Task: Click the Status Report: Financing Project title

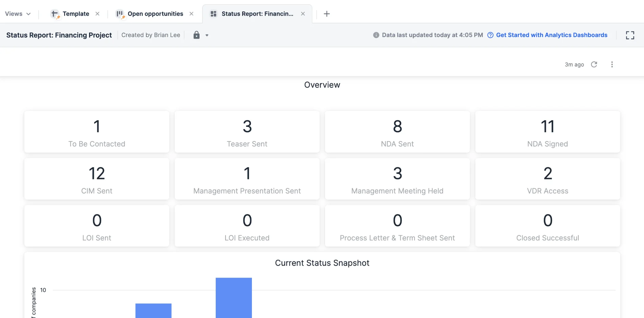Action: (x=59, y=35)
